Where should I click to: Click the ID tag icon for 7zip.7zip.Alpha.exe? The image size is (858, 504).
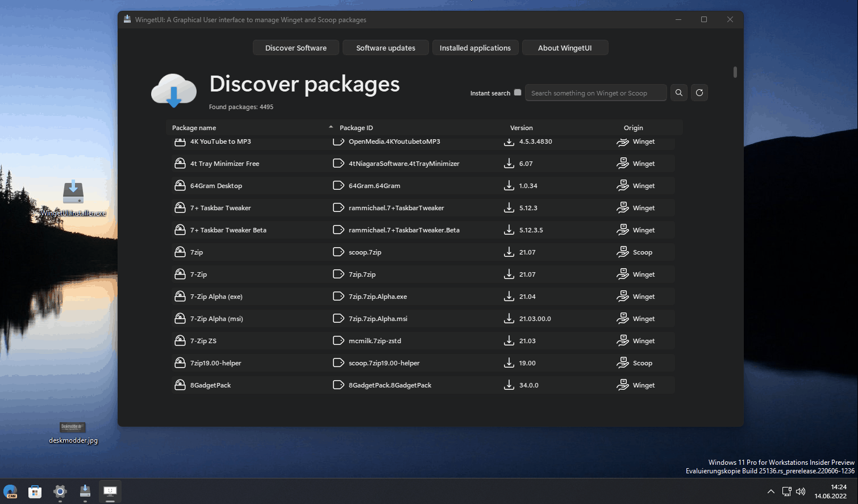(338, 297)
